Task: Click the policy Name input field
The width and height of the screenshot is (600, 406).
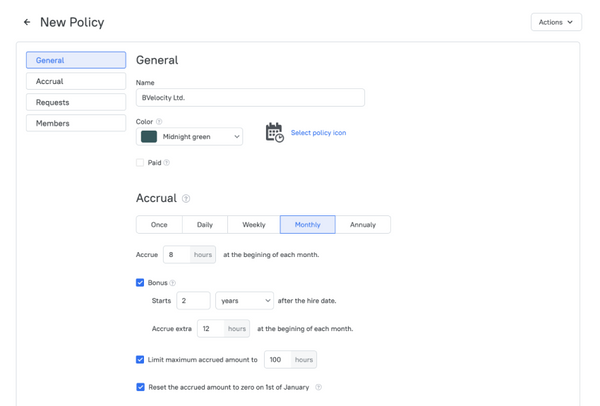Action: click(250, 98)
